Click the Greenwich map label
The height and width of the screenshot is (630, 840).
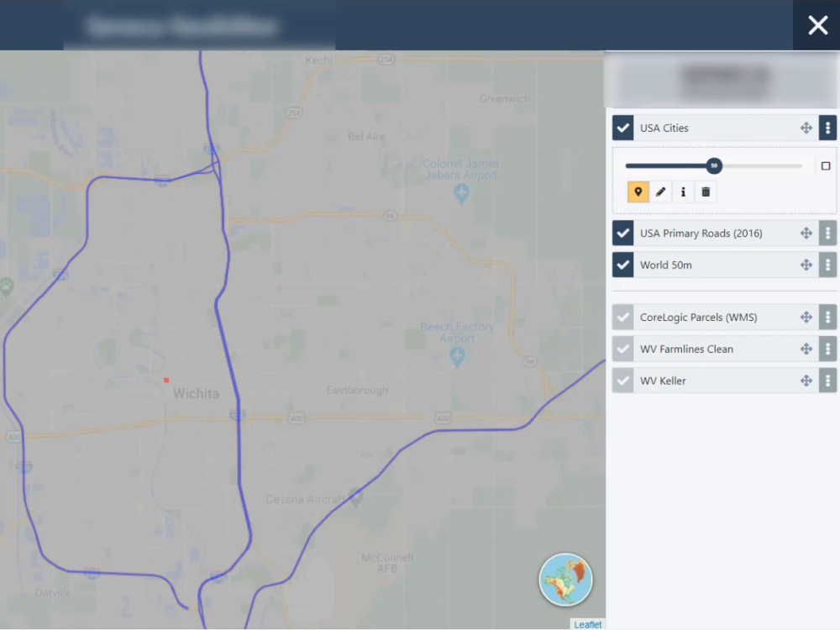point(505,99)
